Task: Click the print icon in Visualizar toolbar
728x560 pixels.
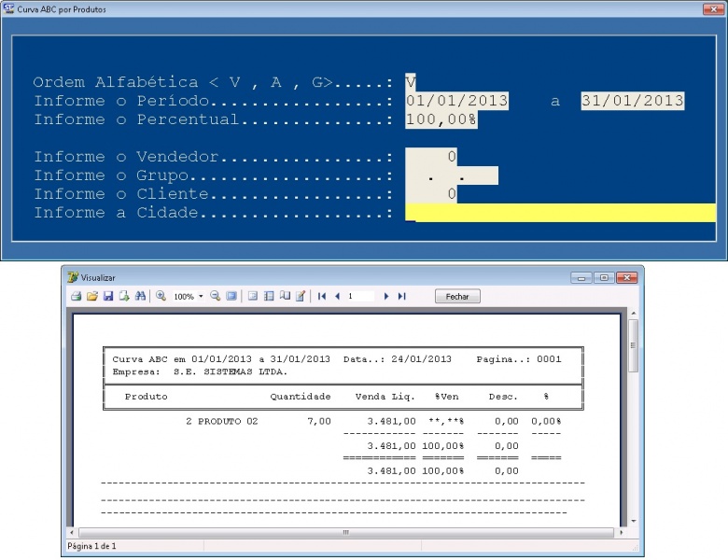Action: click(x=77, y=296)
